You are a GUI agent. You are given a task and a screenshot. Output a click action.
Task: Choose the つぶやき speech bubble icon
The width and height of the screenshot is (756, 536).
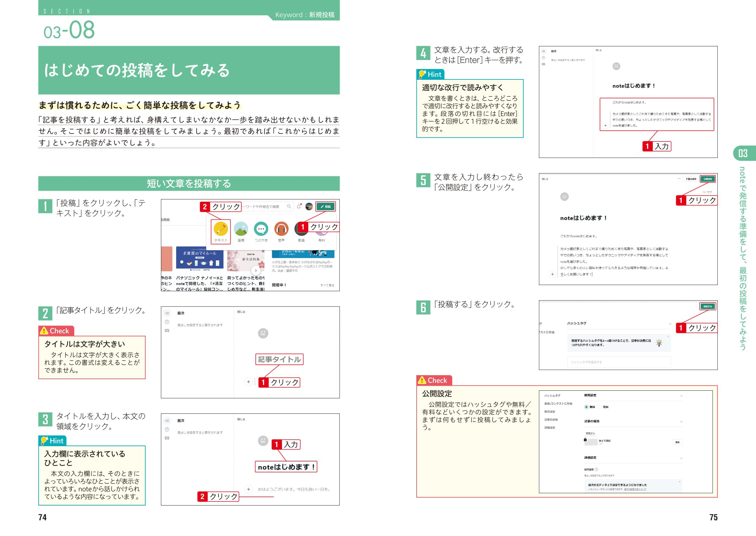coord(261,228)
